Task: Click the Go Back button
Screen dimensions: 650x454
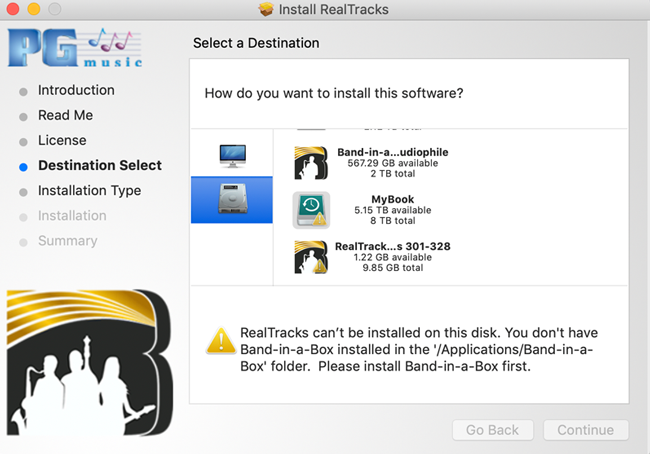Action: click(492, 430)
